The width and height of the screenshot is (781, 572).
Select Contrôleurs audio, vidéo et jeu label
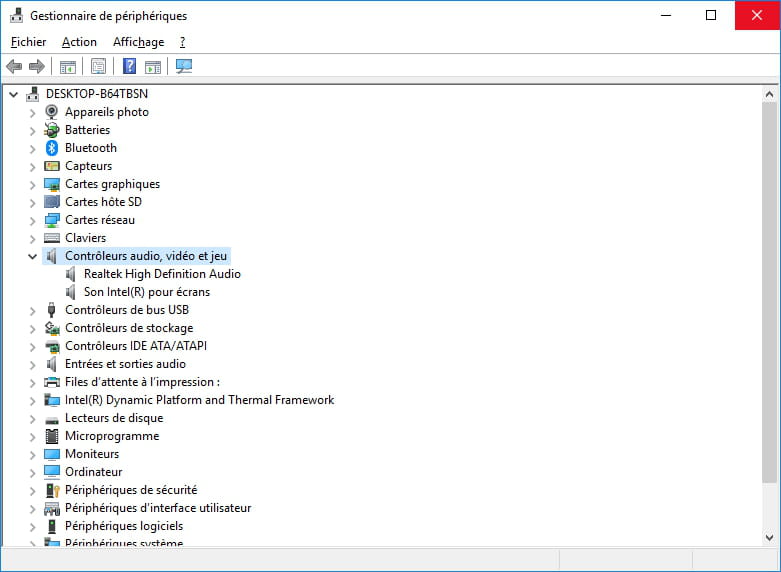point(146,256)
